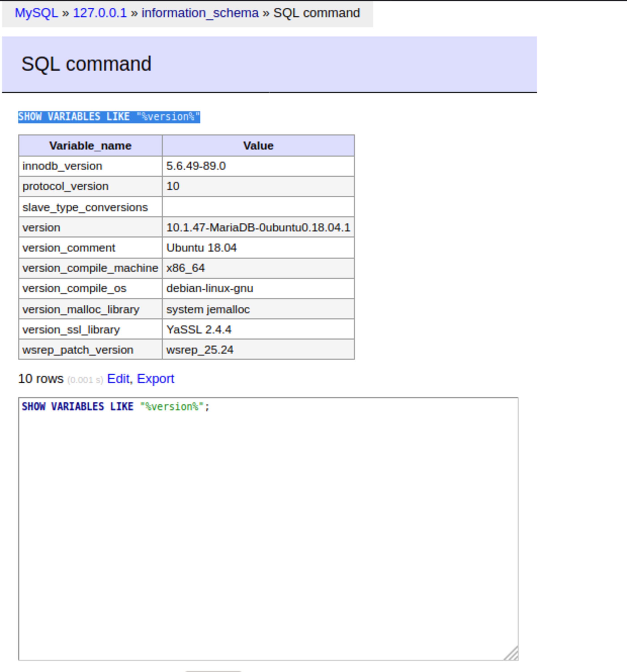Image resolution: width=627 pixels, height=672 pixels.
Task: Click the highlighted SHOW VARIABLES query text
Action: [109, 117]
